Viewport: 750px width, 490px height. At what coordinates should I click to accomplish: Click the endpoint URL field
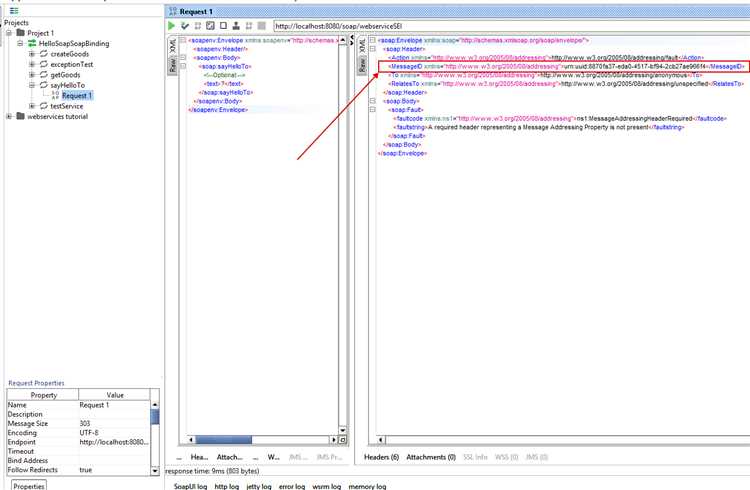click(x=511, y=26)
